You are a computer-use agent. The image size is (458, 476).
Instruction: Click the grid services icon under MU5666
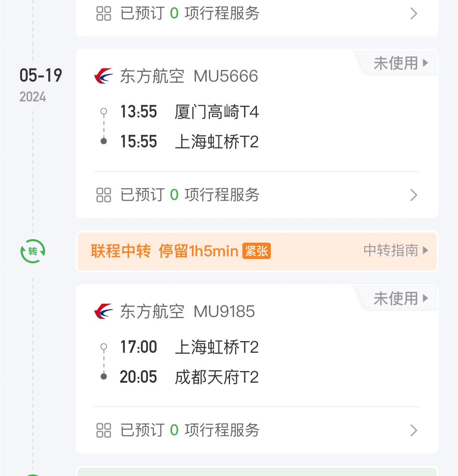(x=104, y=195)
